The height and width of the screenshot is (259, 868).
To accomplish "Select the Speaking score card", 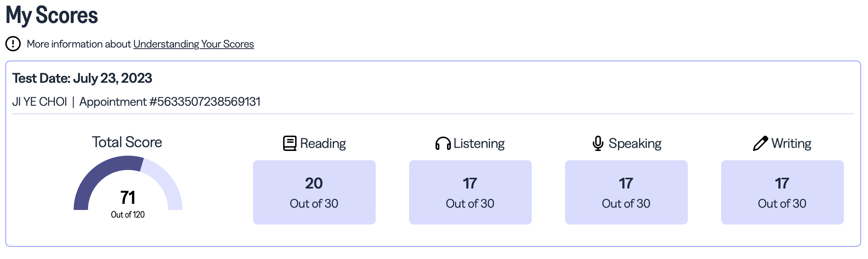I will point(626,192).
